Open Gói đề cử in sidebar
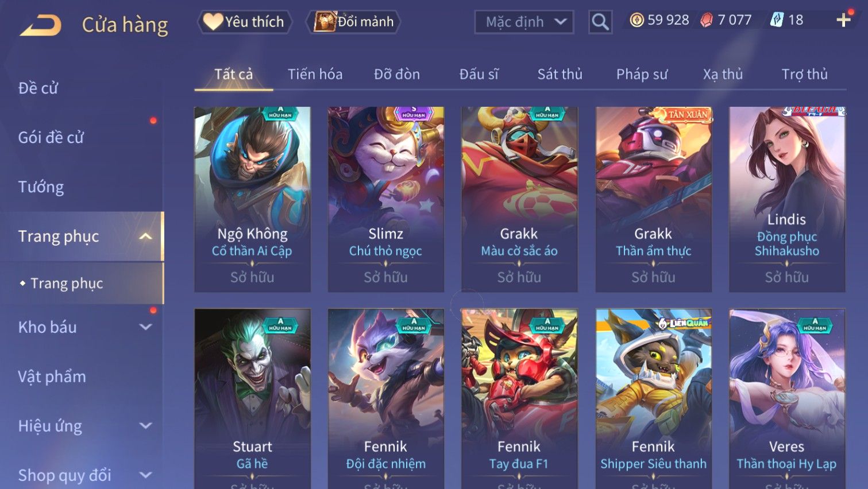The width and height of the screenshot is (868, 489). point(51,138)
